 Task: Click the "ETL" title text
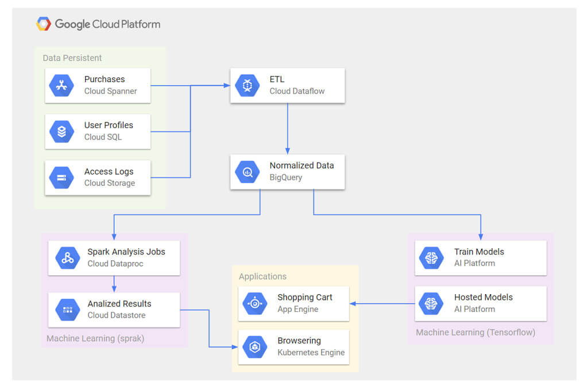(x=277, y=79)
